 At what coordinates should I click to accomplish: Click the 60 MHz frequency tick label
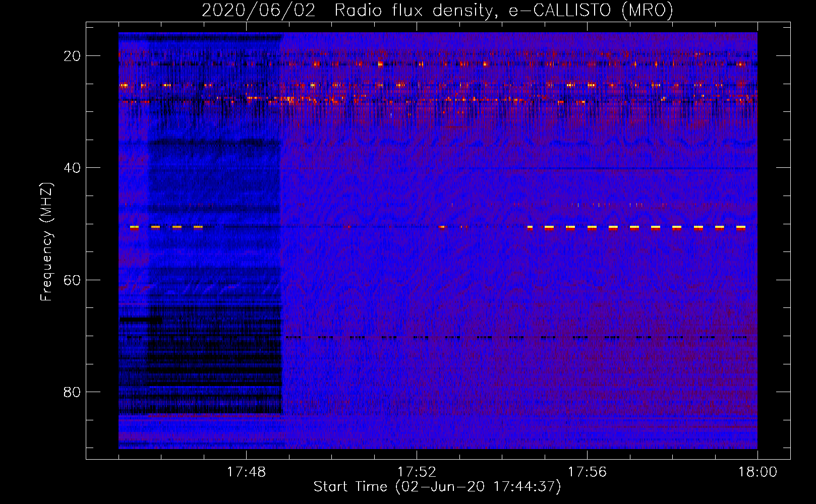pos(72,280)
